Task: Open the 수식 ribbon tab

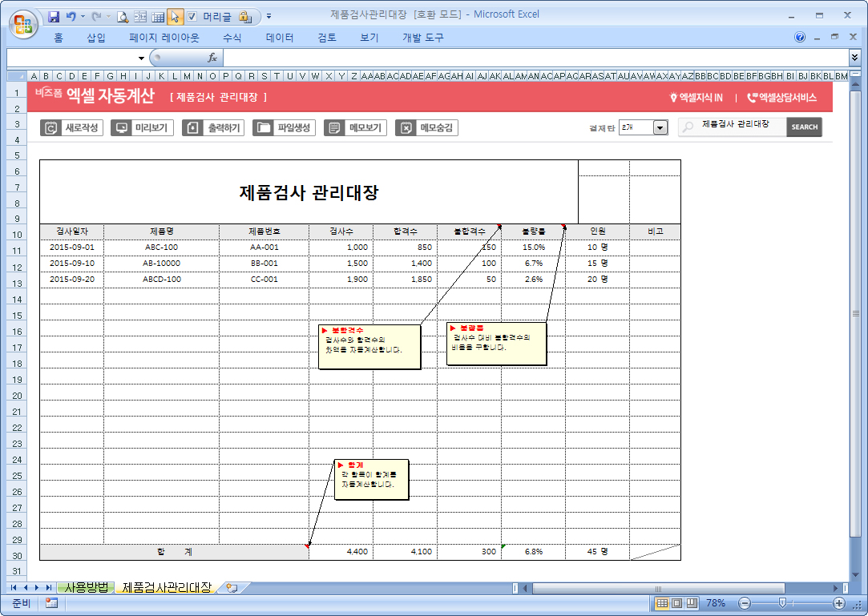Action: click(x=232, y=38)
